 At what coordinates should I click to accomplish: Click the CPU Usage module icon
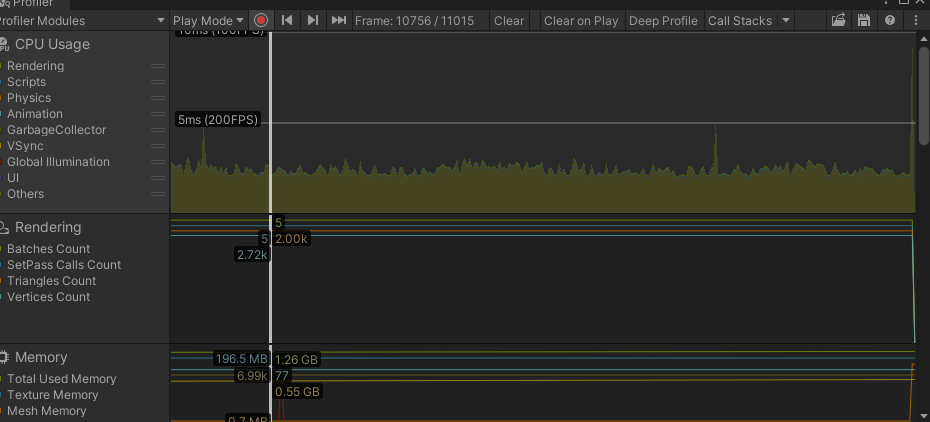(4, 44)
